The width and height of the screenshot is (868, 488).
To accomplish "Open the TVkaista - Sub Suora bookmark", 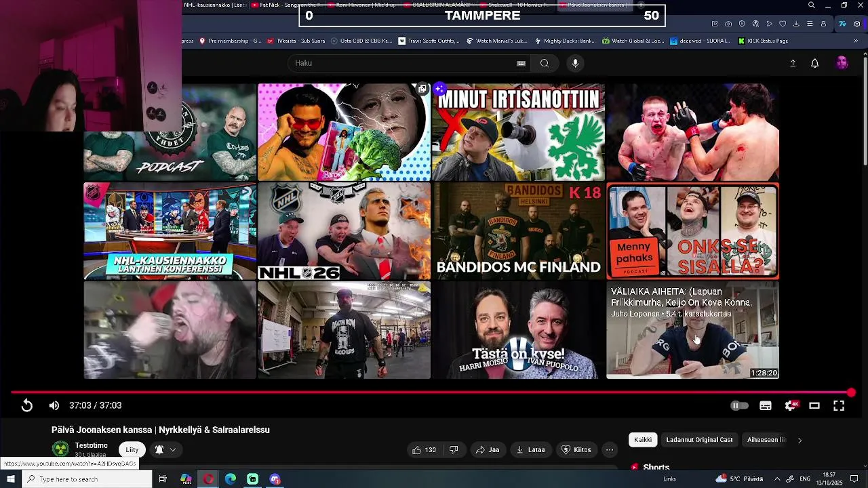I will (296, 41).
